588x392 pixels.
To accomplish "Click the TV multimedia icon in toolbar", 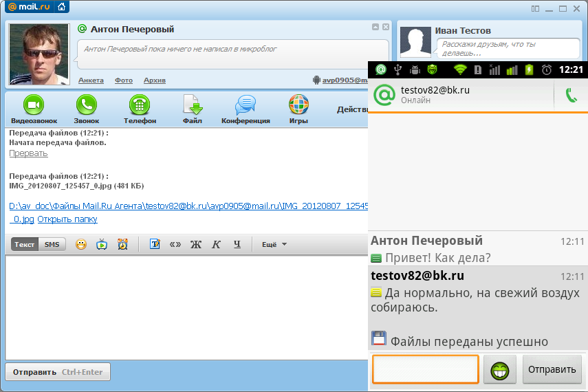I will (x=102, y=244).
